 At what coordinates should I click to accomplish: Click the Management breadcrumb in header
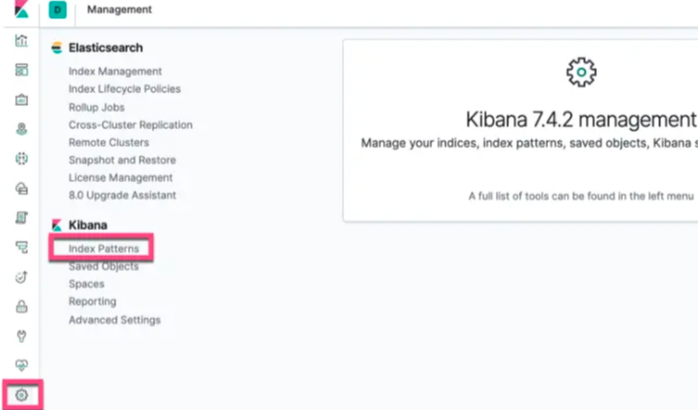coord(120,10)
